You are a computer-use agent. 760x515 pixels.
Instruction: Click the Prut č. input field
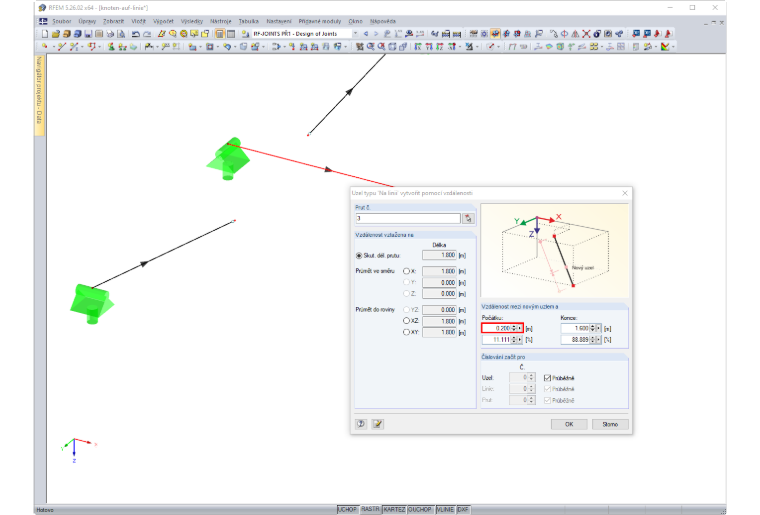[408, 218]
